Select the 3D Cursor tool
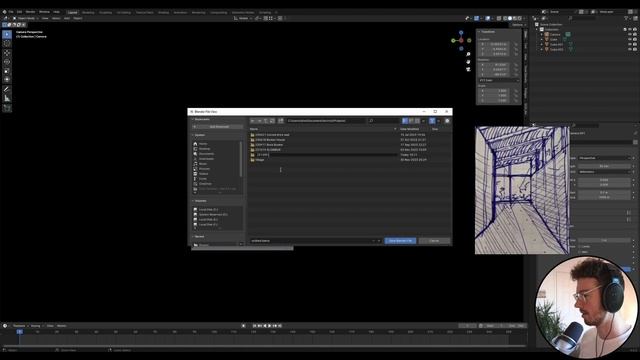 [7, 43]
